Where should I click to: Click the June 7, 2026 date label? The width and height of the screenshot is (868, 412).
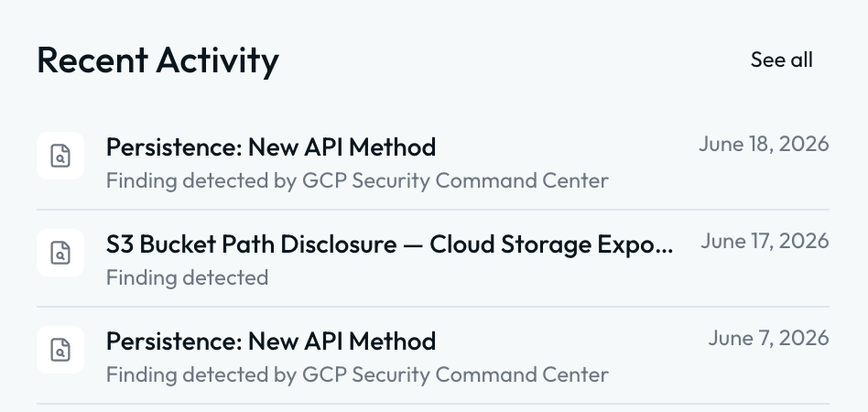768,338
